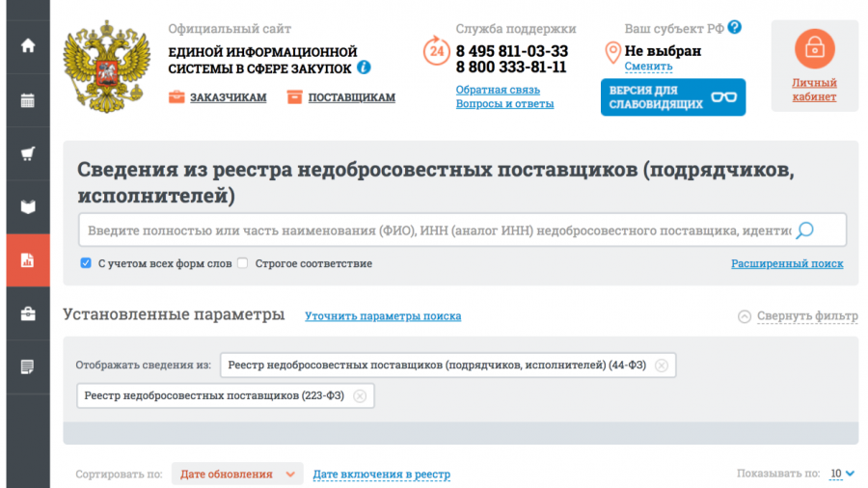Image resolution: width=868 pixels, height=488 pixels.
Task: Uncheck 'С учетом всех форм слов'
Action: pos(86,263)
